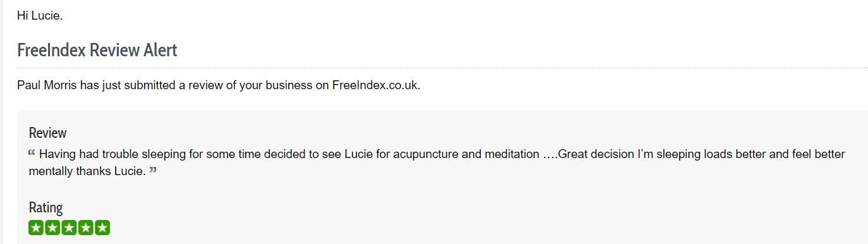
Task: Click the closing quotation mark icon
Action: point(152,171)
